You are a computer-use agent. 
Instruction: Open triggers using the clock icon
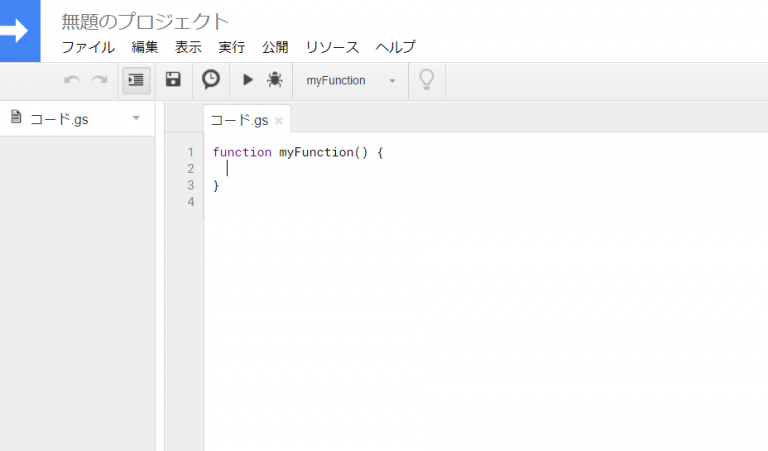(x=211, y=79)
